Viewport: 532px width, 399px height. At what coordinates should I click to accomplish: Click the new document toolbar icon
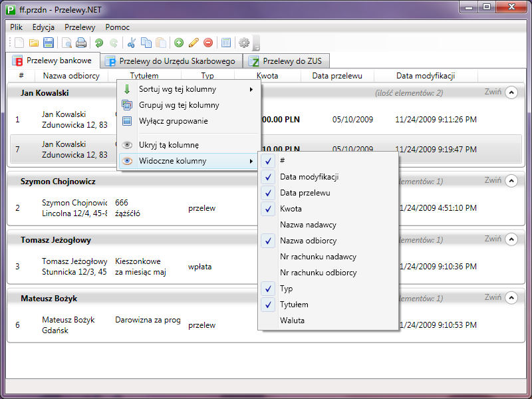click(x=19, y=43)
